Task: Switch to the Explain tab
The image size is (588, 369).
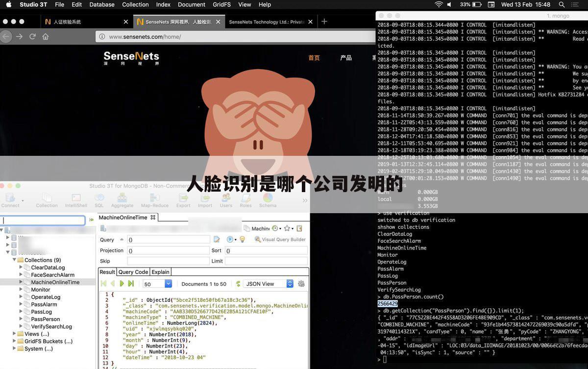Action: [160, 272]
